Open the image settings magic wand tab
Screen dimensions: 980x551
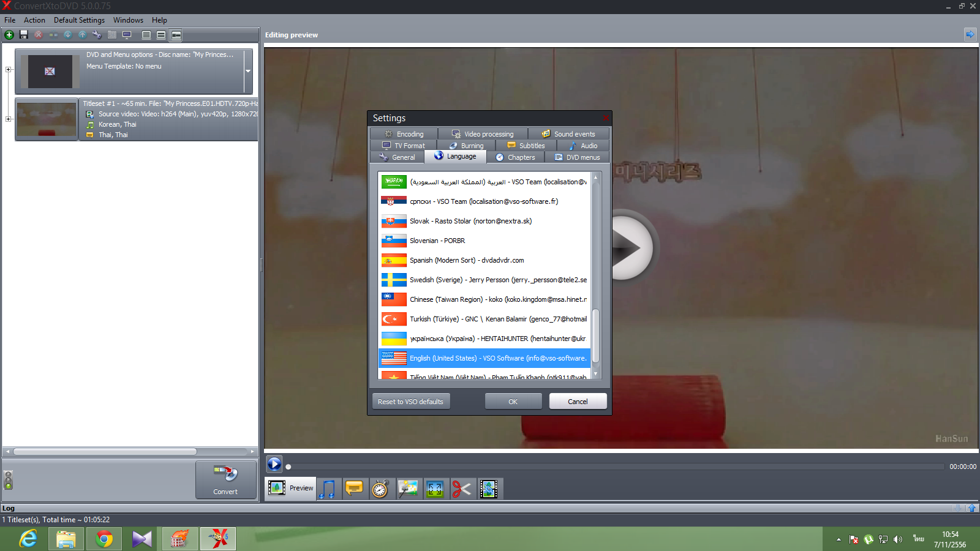pyautogui.click(x=408, y=489)
